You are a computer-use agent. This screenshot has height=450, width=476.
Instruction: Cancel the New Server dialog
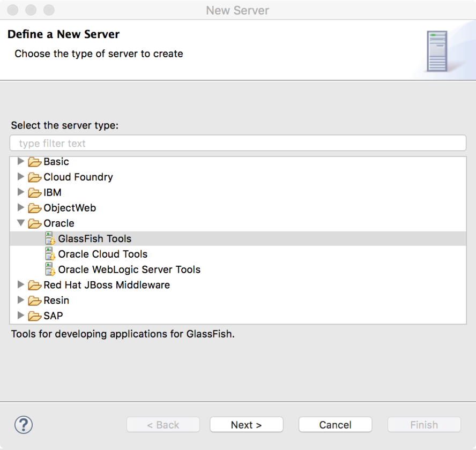click(335, 425)
